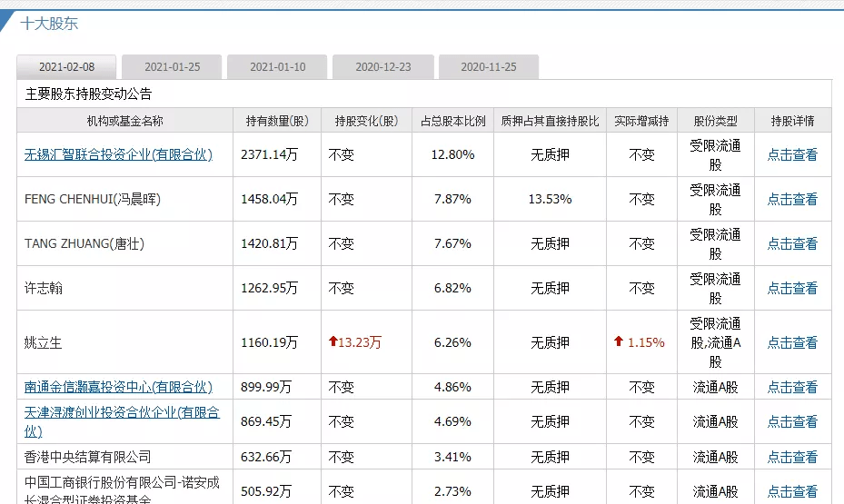Click the 13.53% pledge ratio cell
844x504 pixels.
(x=551, y=200)
